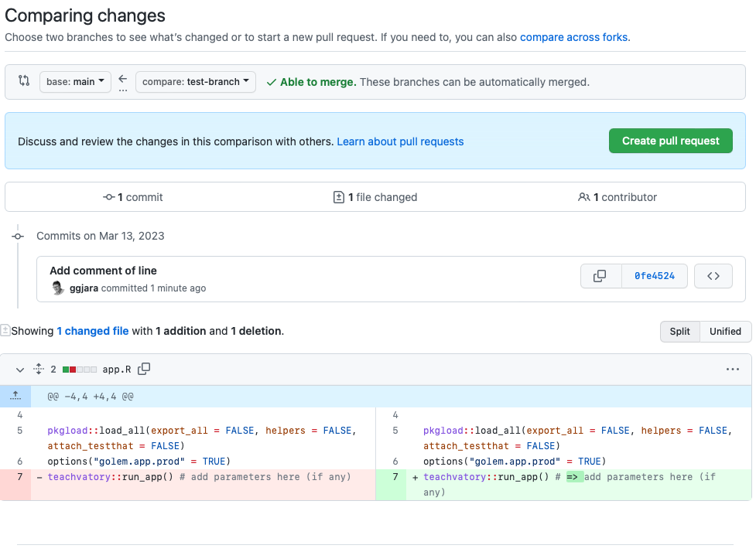Copy the full commit SHA icon
This screenshot has width=756, height=552.
(600, 276)
